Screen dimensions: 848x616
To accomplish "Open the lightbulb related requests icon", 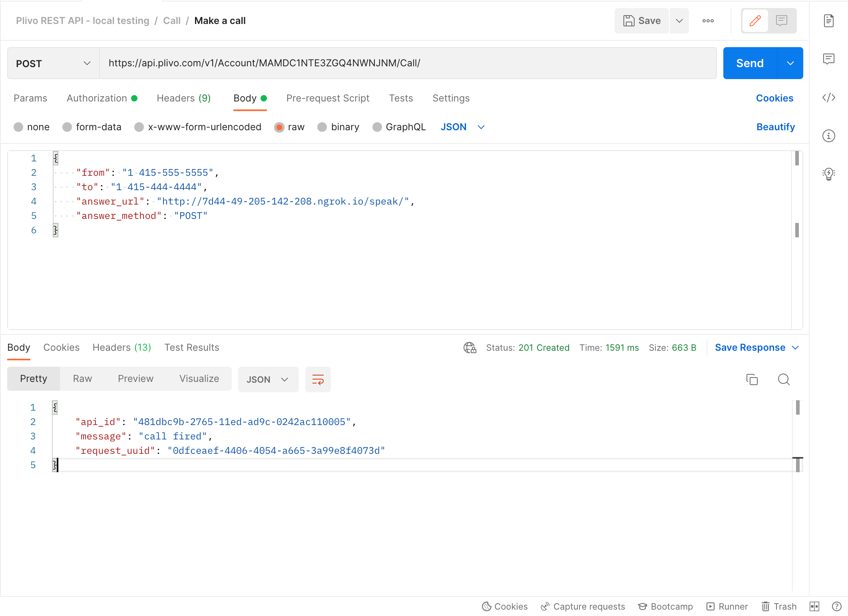I will point(828,174).
